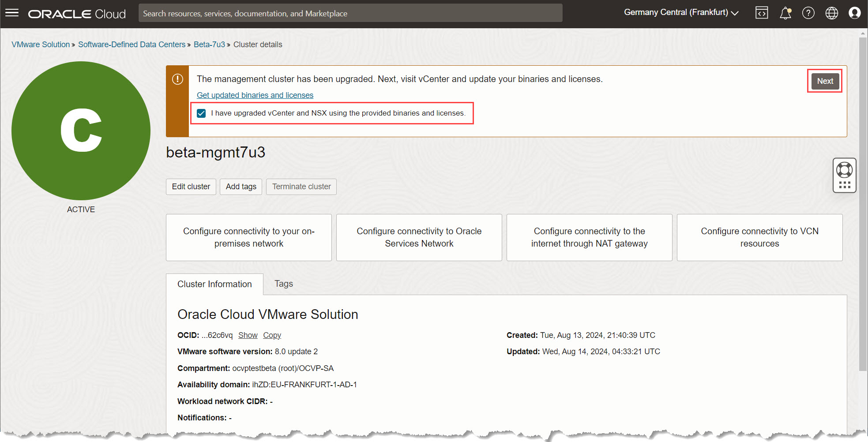Click the vertical page scrollbar
Screen dimensions: 868x442
pyautogui.click(x=863, y=204)
